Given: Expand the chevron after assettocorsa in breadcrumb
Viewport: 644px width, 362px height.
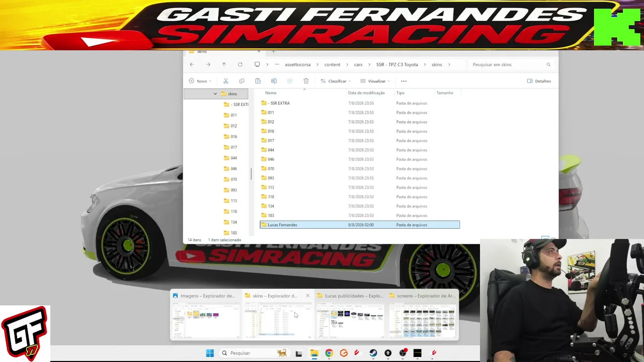Looking at the screenshot, I should pyautogui.click(x=317, y=64).
